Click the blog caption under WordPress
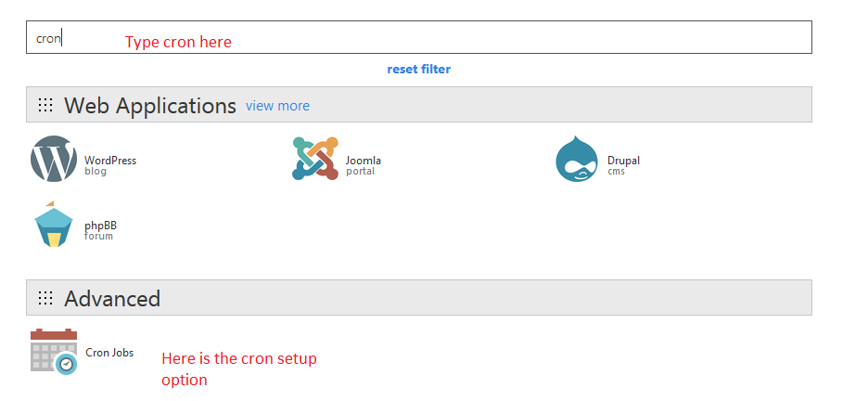This screenshot has width=868, height=401. 96,172
